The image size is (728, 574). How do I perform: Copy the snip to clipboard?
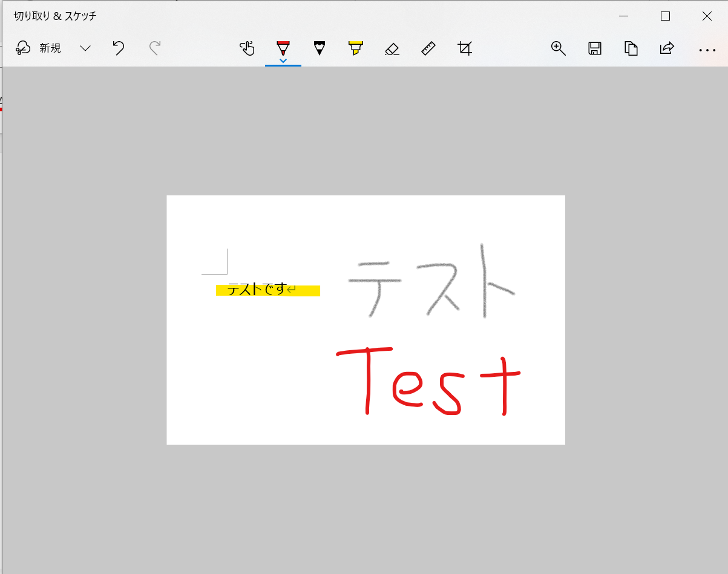[631, 48]
